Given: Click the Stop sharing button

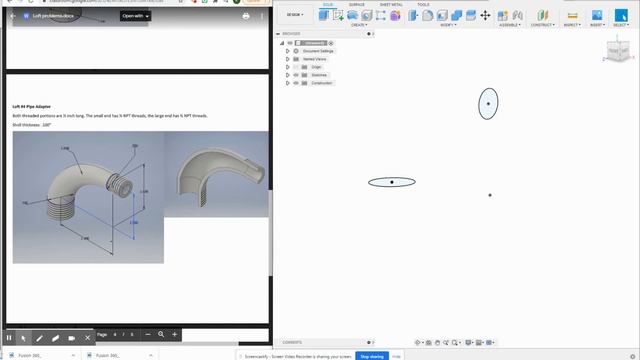Looking at the screenshot, I should pos(372,356).
